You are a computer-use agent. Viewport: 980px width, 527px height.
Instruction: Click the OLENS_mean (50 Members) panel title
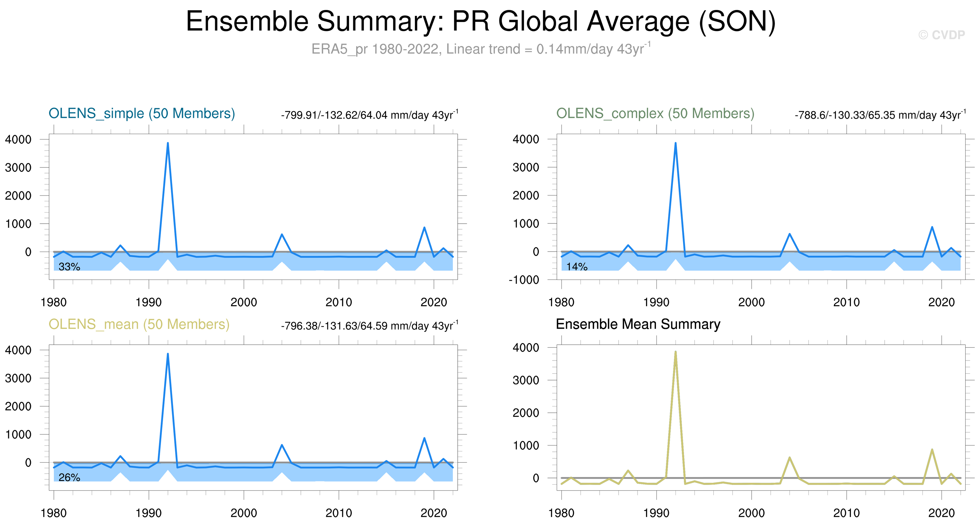point(139,324)
